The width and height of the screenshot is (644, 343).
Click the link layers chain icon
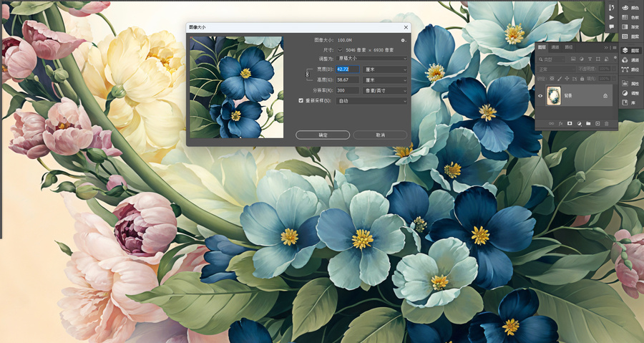pos(551,124)
